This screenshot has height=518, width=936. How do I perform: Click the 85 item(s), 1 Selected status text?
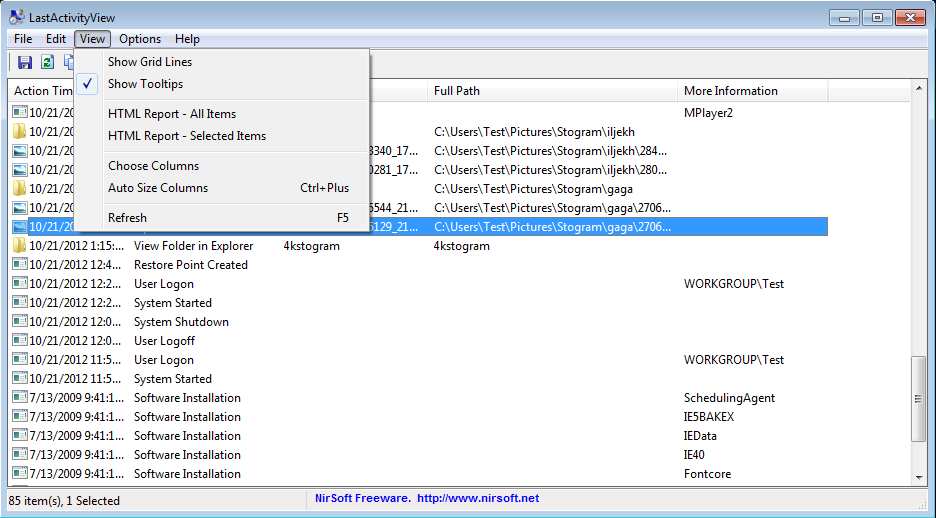point(64,501)
